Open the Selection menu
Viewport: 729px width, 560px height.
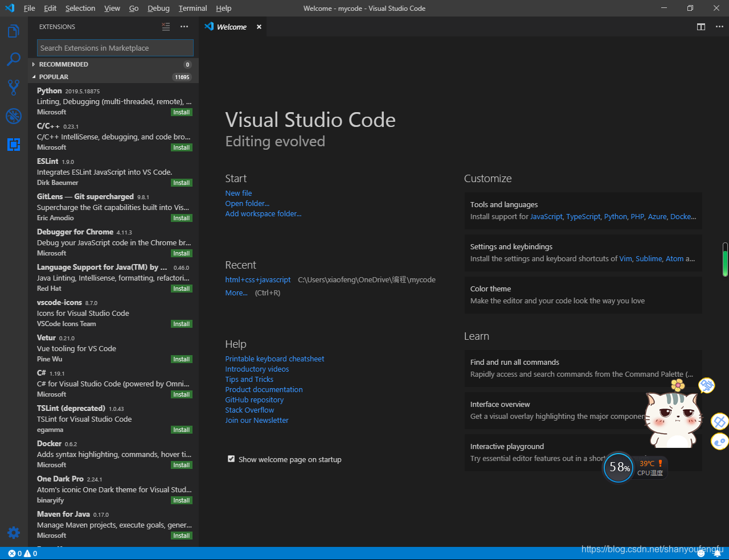pyautogui.click(x=80, y=8)
